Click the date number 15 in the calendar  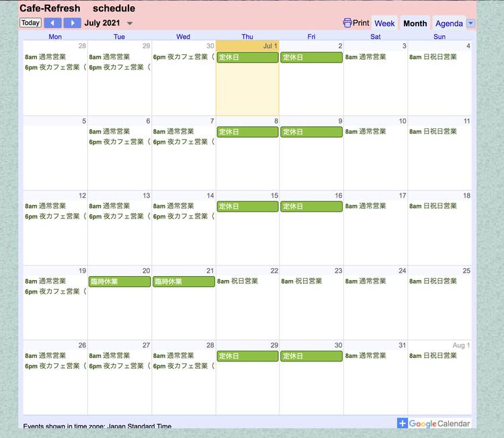point(274,195)
